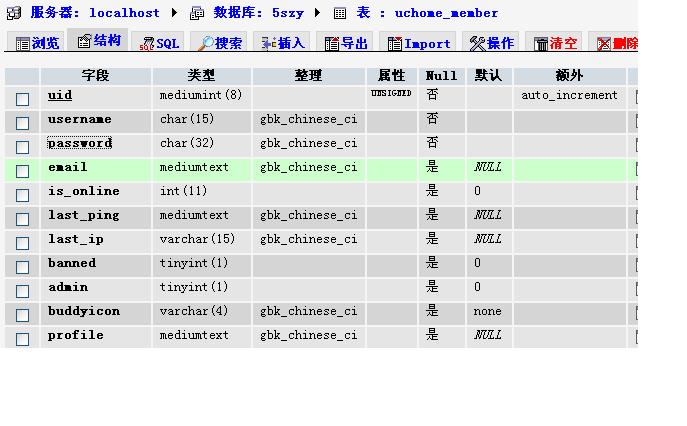Check the password field checkbox
Image resolution: width=687 pixels, height=426 pixels.
coord(22,147)
